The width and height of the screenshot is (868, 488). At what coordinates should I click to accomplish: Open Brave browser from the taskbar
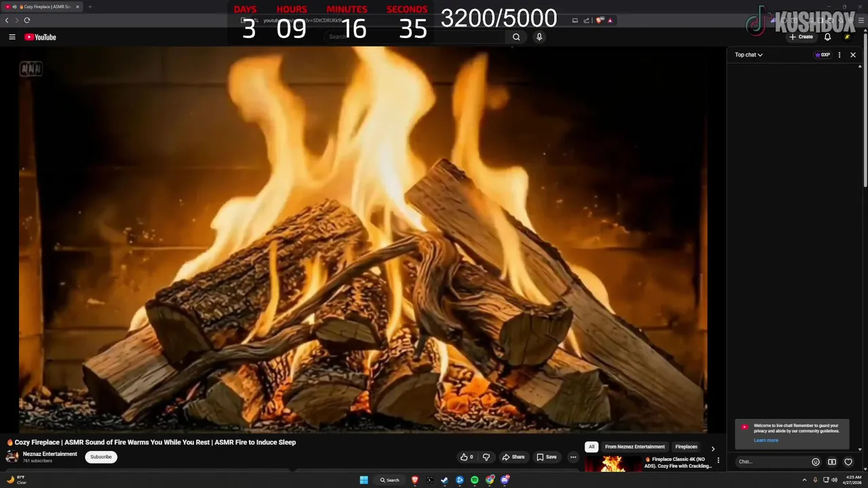pos(415,480)
